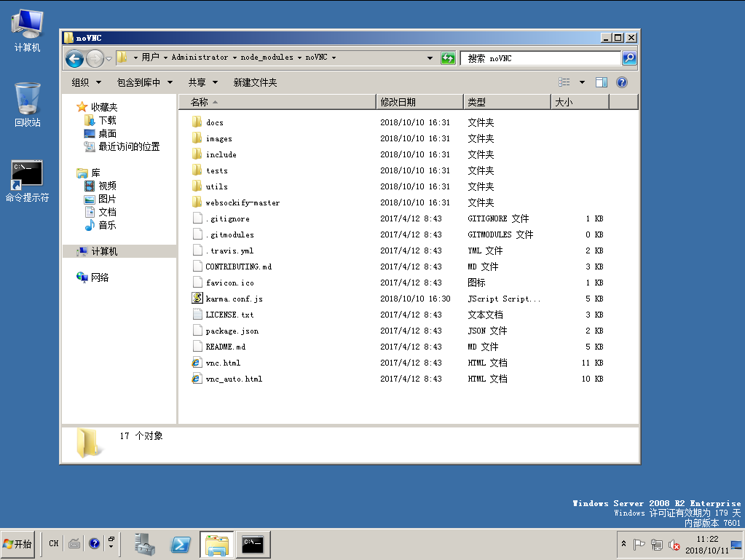The width and height of the screenshot is (745, 560).
Task: Go back with the Explorer back arrow
Action: tap(74, 58)
